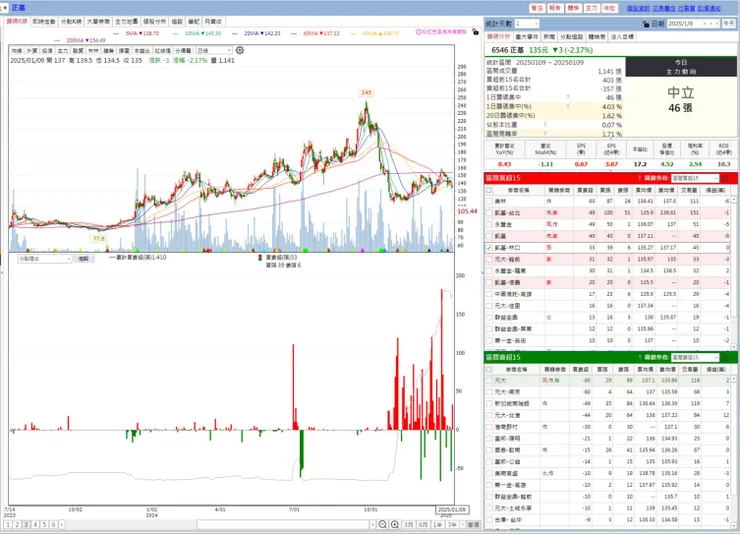
Task: Switch to the 籌碼K線 tab
Action: click(17, 21)
